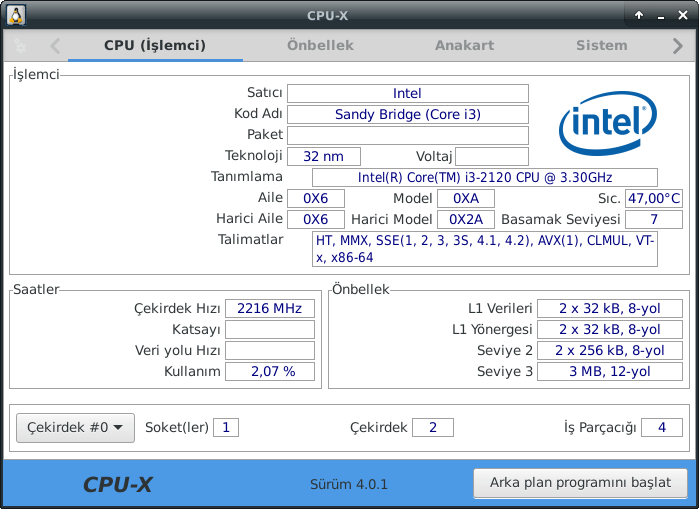Viewport: 699px width, 509px height.
Task: Click the Satıcı label
Action: (x=265, y=92)
